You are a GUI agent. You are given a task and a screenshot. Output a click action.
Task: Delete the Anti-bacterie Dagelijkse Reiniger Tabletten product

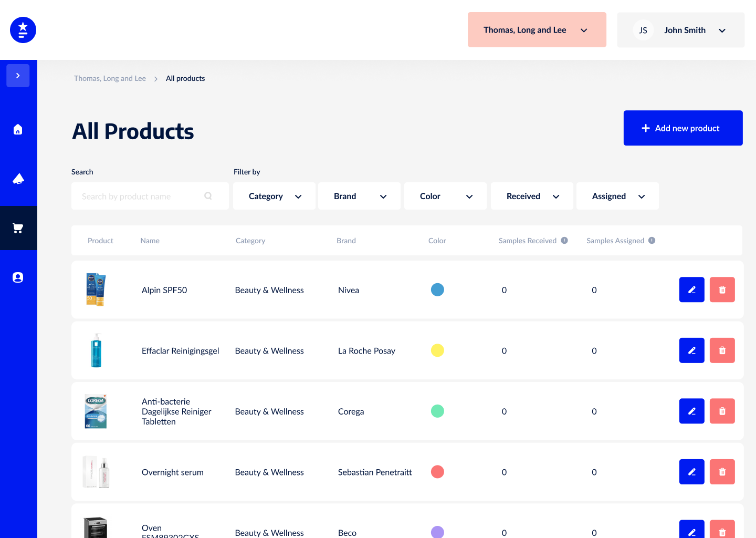click(x=722, y=411)
